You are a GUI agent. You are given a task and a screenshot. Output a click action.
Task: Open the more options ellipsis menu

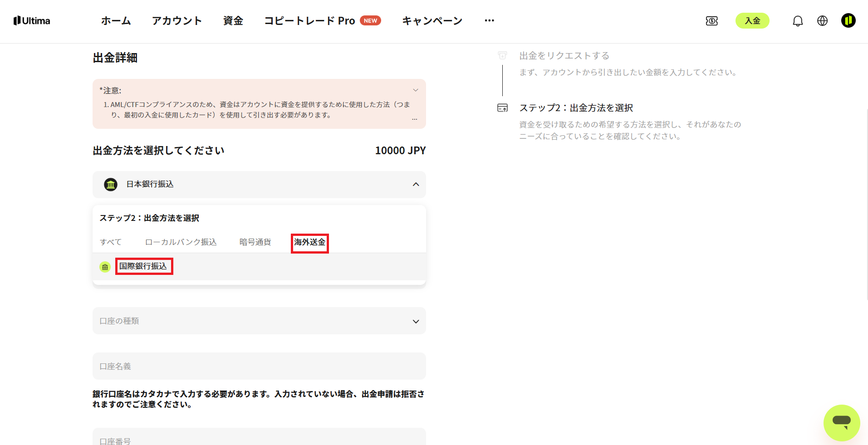pyautogui.click(x=489, y=21)
